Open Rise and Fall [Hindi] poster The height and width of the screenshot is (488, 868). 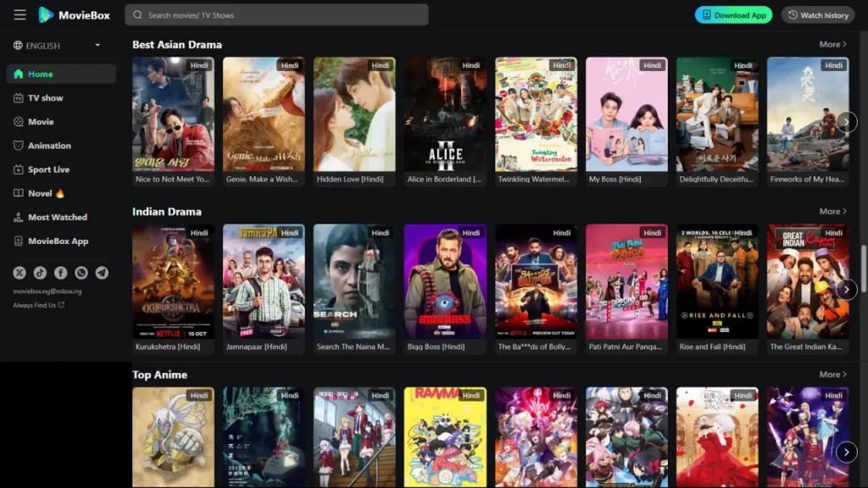pos(717,281)
